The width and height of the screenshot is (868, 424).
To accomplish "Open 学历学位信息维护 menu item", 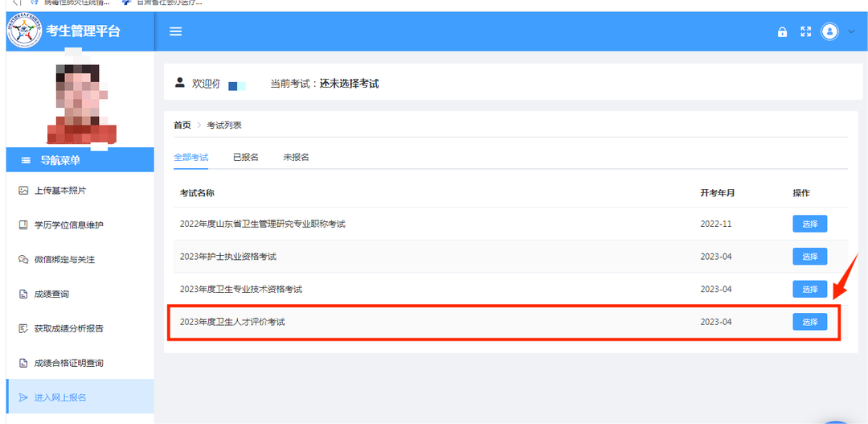I will (x=68, y=225).
